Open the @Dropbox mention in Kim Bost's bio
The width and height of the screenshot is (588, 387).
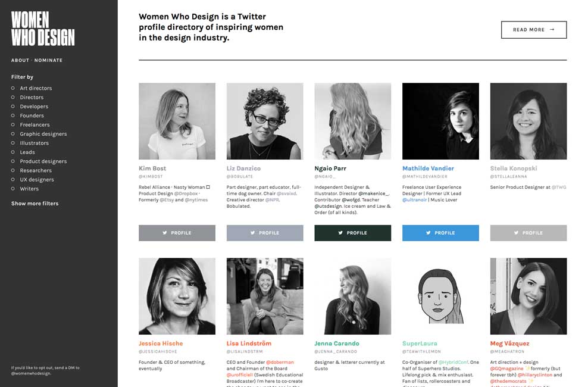[185, 193]
